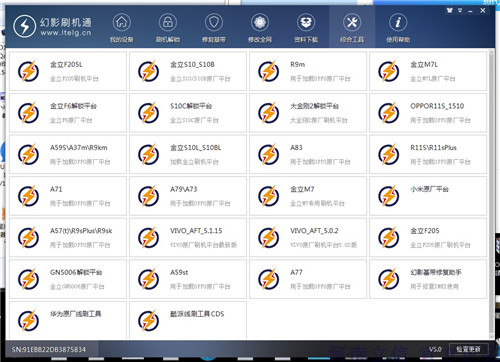The width and height of the screenshot is (500, 362).
Task: Launch the 金立F205L lightning icon
Action: (28, 71)
